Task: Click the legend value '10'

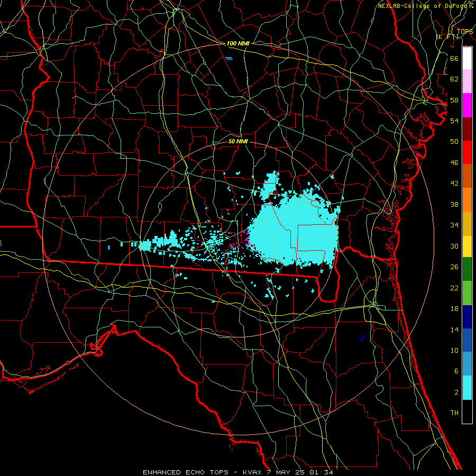Action: [454, 350]
